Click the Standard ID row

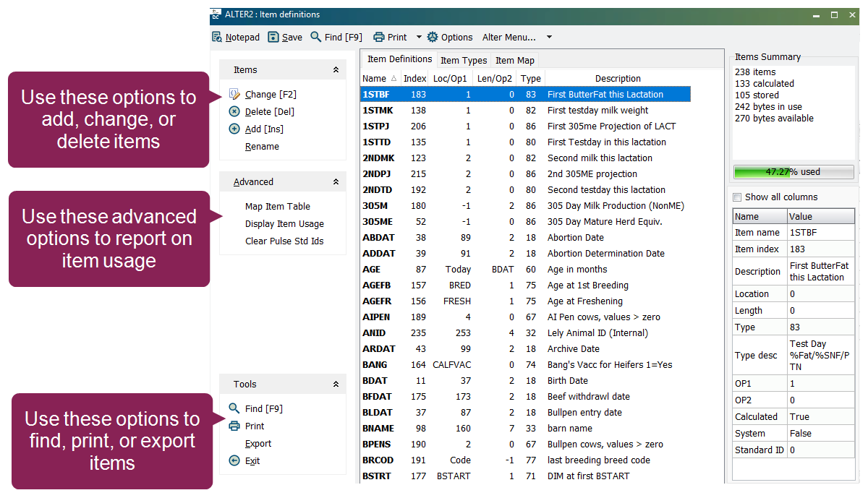[x=793, y=450]
